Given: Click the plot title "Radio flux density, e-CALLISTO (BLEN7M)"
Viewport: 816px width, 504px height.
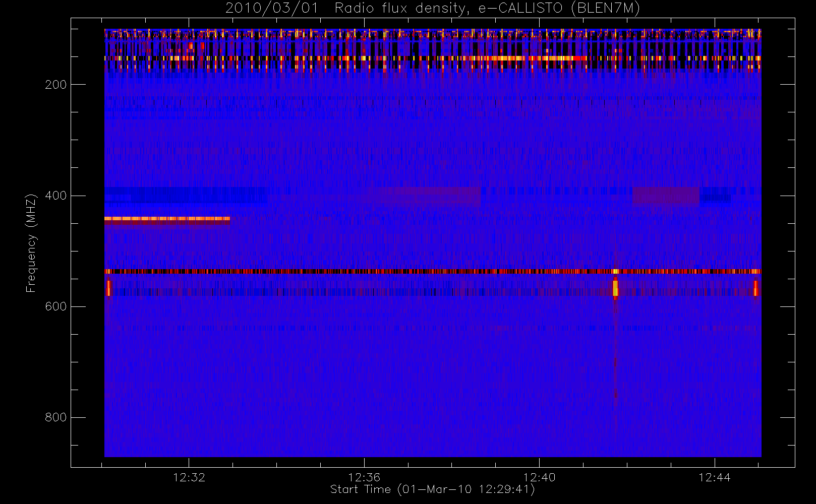Looking at the screenshot, I should 487,9.
